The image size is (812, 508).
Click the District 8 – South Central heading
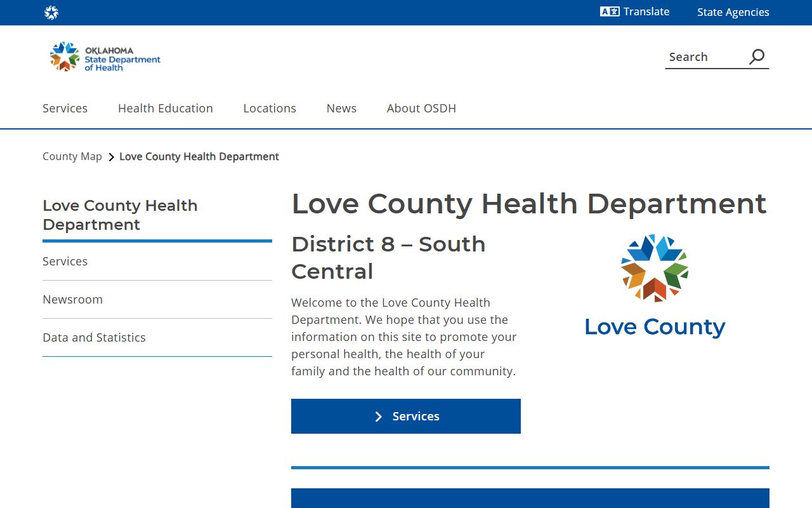point(388,257)
